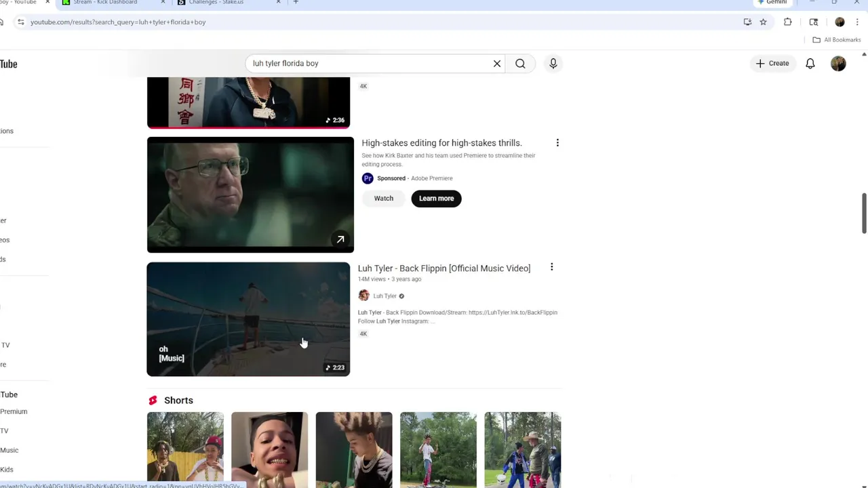This screenshot has width=868, height=488.
Task: Click the page vertical scrollbar thumb
Action: point(864,213)
